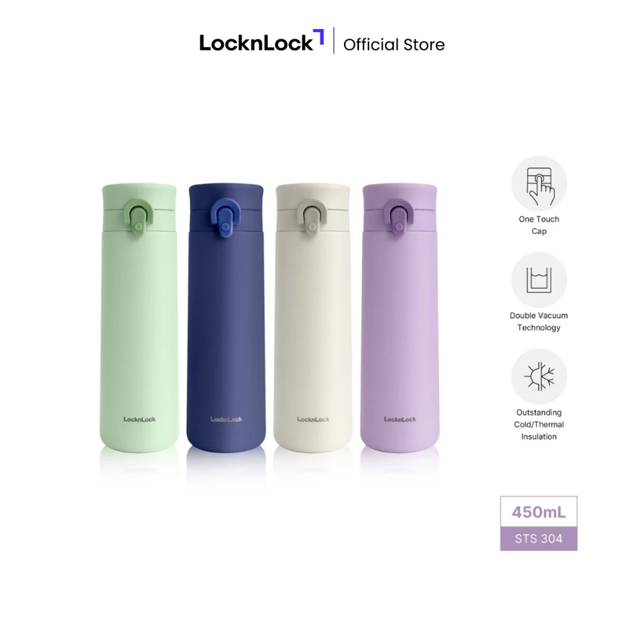Click the Cold/Thermal Insulation sun-snowflake icon

click(539, 377)
